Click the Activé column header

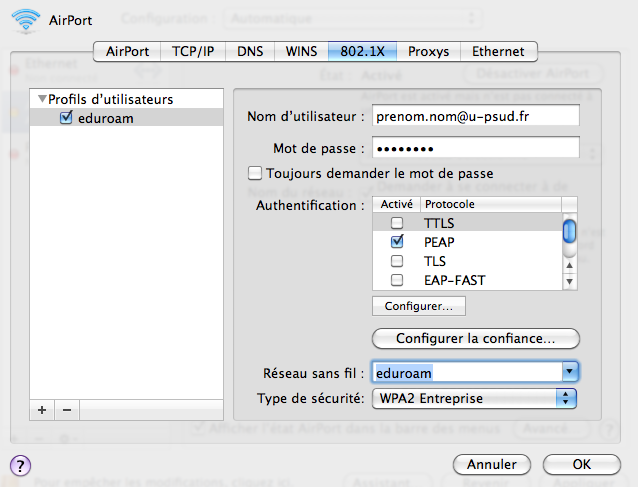tap(396, 204)
